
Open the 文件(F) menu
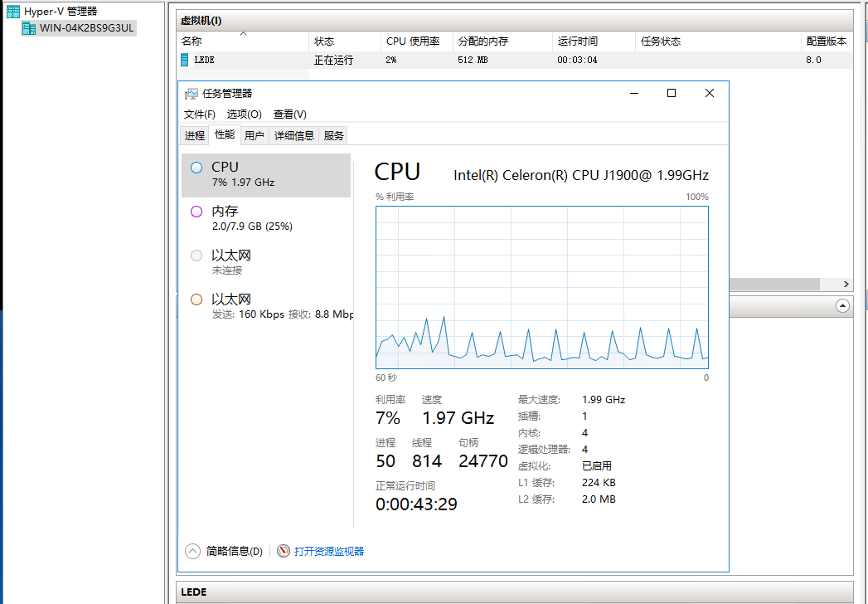199,114
